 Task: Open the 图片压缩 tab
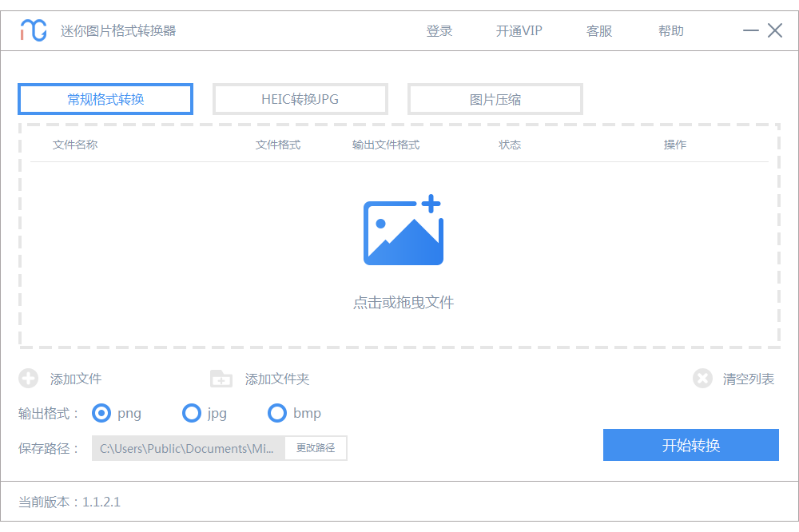point(495,99)
